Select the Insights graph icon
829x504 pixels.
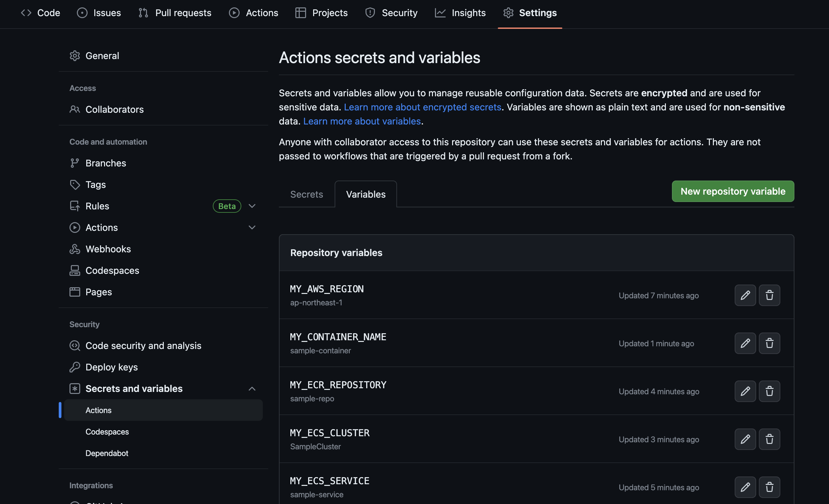click(440, 13)
